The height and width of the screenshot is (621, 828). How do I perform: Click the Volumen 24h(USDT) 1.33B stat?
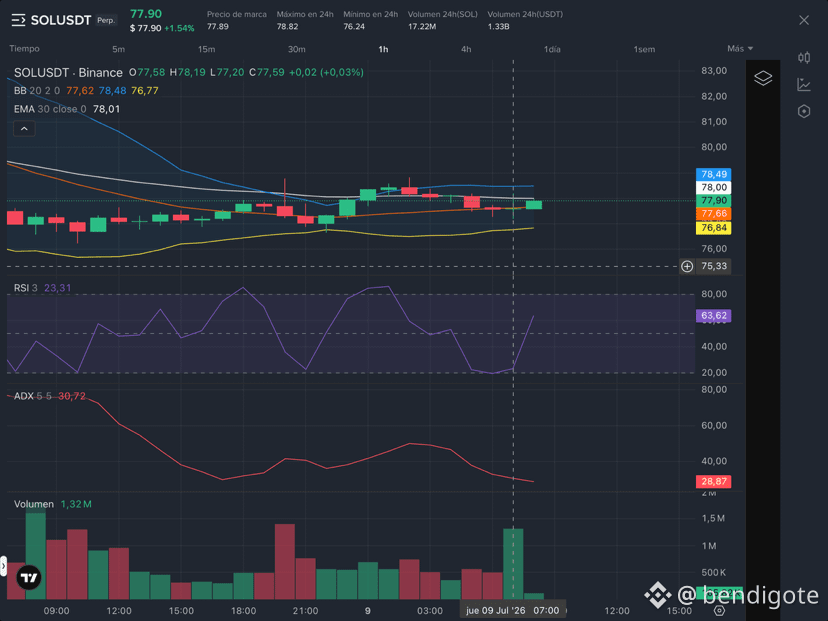coord(525,20)
